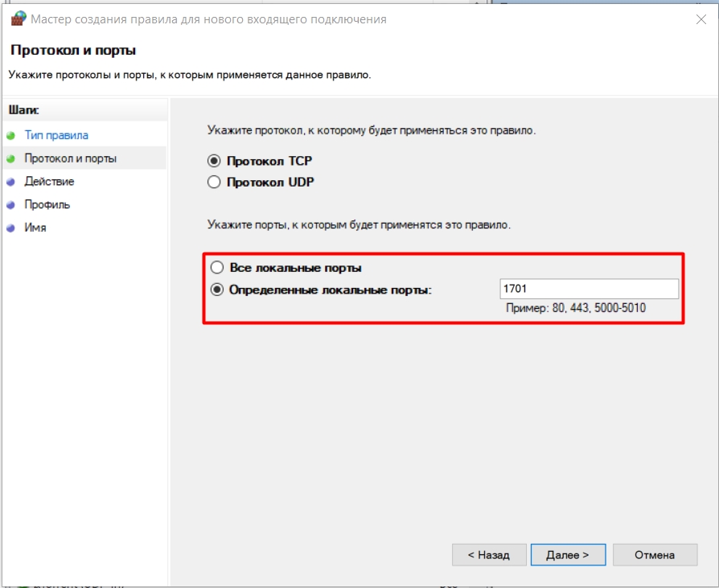Click the Пример: 80, 443, 5000-5010 hint text
Screen dimensions: 719x588
pos(576,308)
